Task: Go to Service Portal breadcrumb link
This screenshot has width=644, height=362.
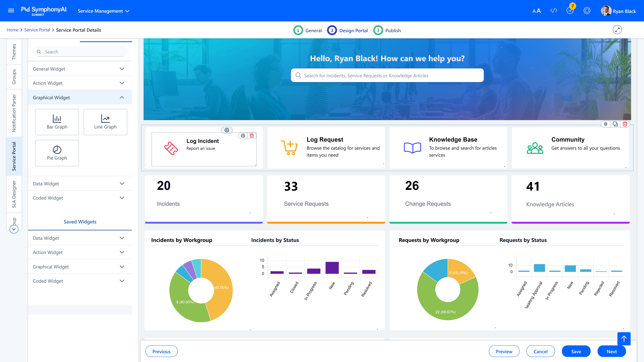Action: coord(37,30)
